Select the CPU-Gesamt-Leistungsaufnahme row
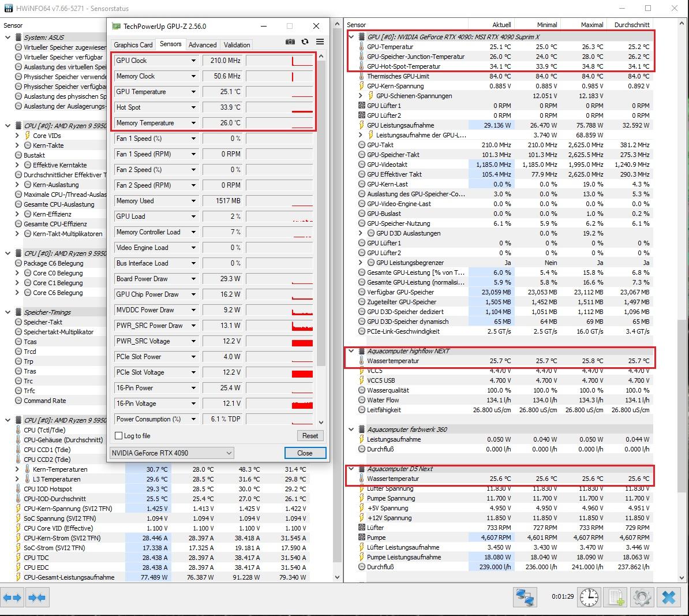 tap(163, 577)
